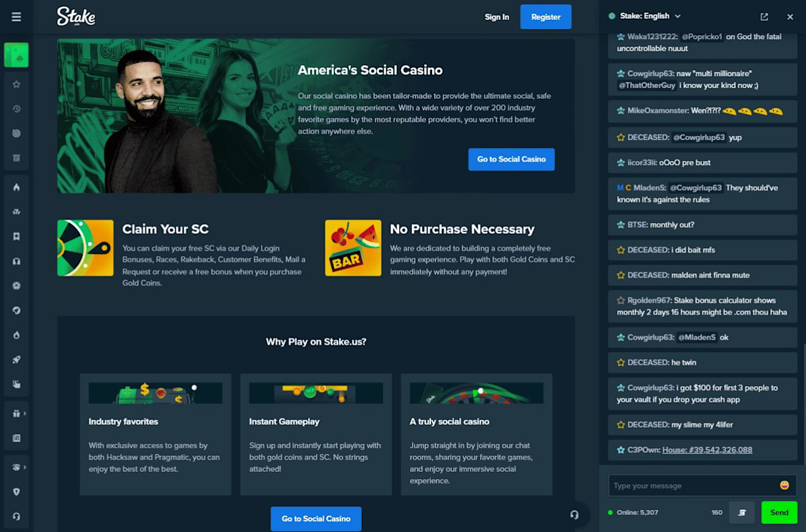Image resolution: width=806 pixels, height=532 pixels.
Task: Pop out the chat window
Action: 765,17
